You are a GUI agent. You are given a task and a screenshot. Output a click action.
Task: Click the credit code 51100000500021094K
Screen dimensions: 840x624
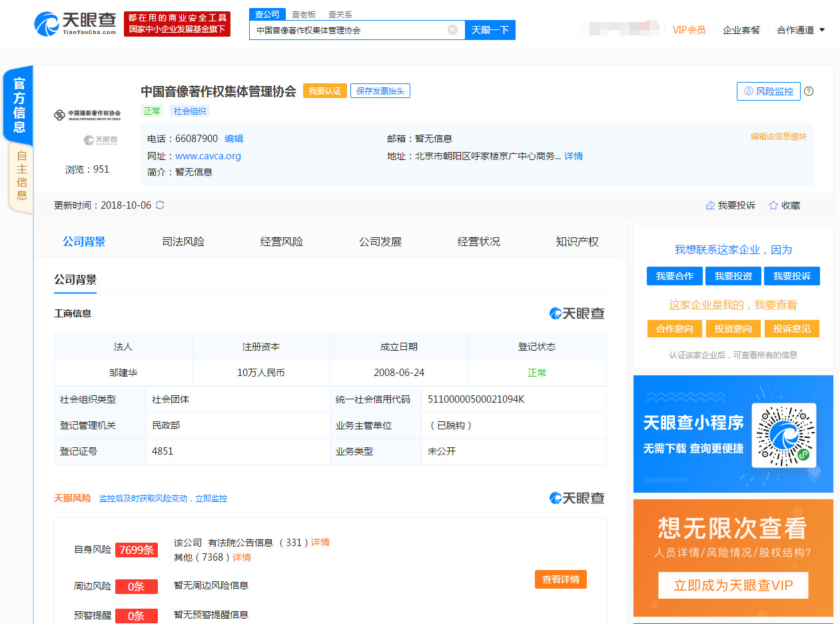476,399
